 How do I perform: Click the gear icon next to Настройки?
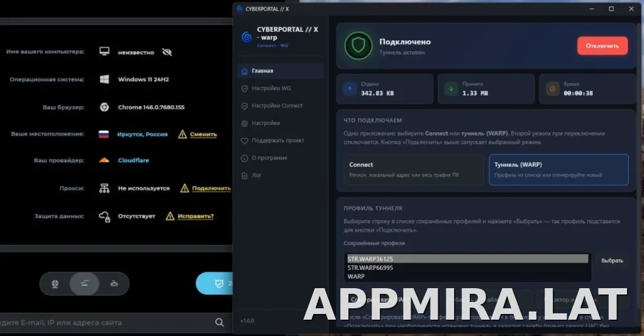pos(245,123)
